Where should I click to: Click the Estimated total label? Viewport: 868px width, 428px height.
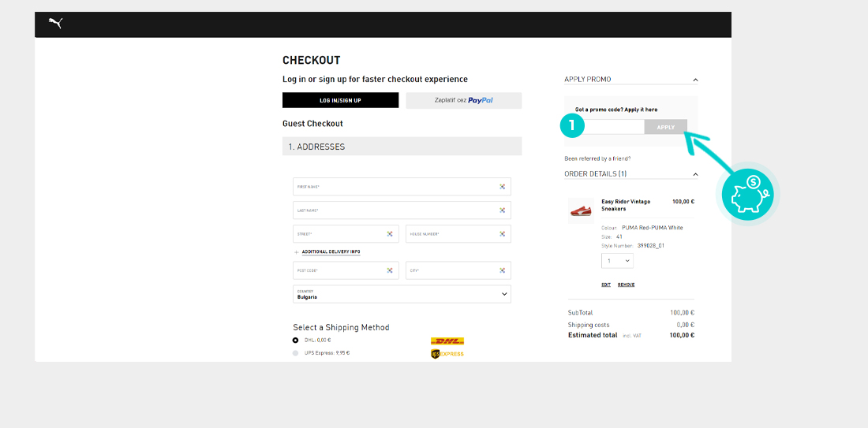click(x=593, y=335)
